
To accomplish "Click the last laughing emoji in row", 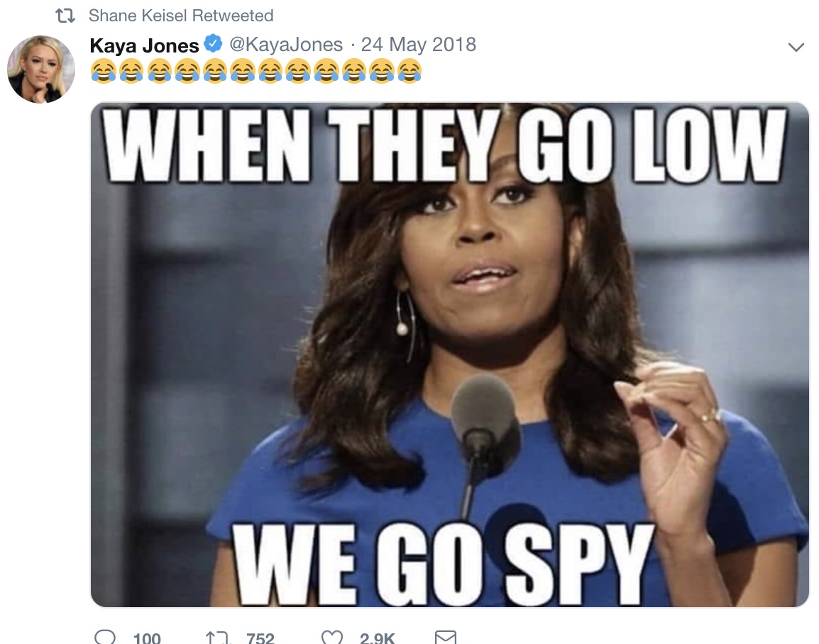I will click(x=409, y=72).
